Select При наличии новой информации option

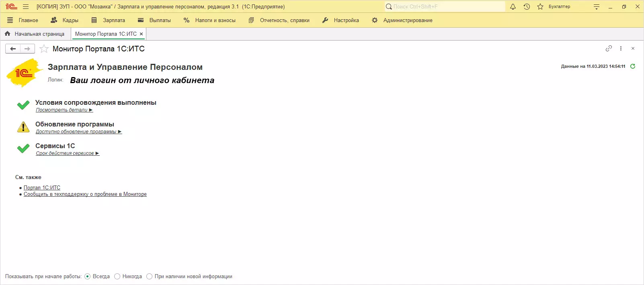point(189,277)
